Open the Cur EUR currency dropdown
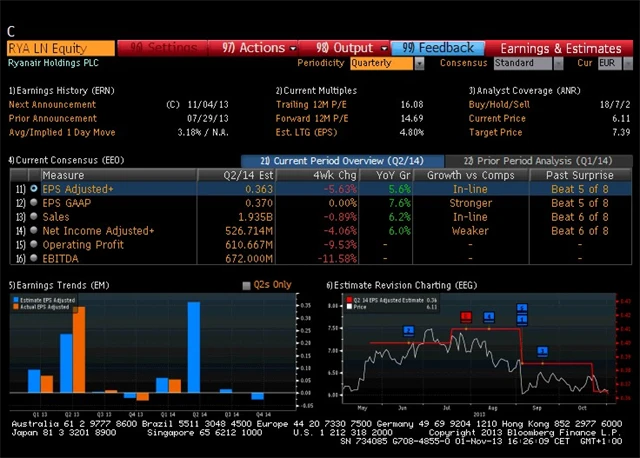 pos(628,63)
